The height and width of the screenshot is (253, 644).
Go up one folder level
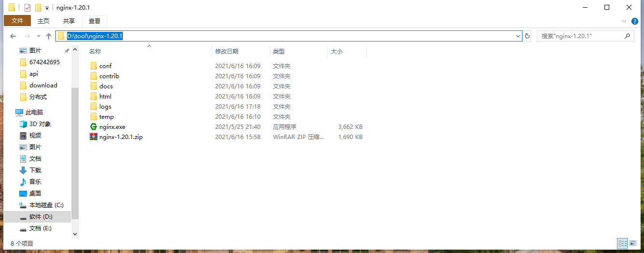[x=48, y=36]
